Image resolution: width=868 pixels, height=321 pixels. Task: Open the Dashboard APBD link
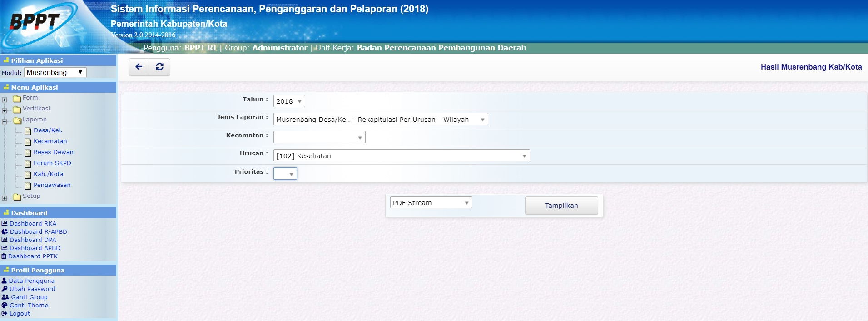pos(35,248)
